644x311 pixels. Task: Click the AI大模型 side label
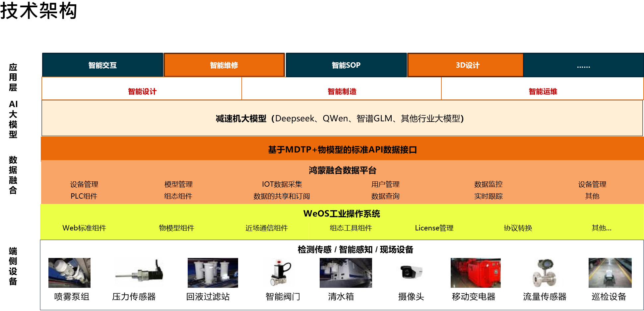coord(13,119)
